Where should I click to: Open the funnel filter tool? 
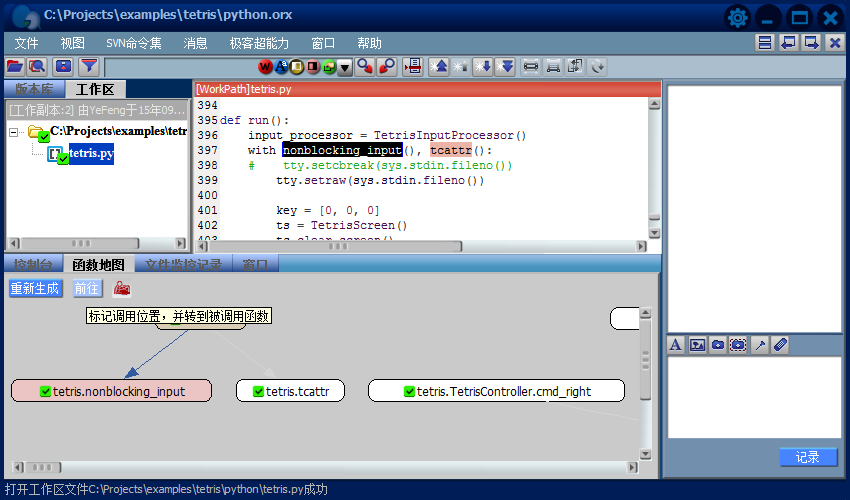point(89,67)
